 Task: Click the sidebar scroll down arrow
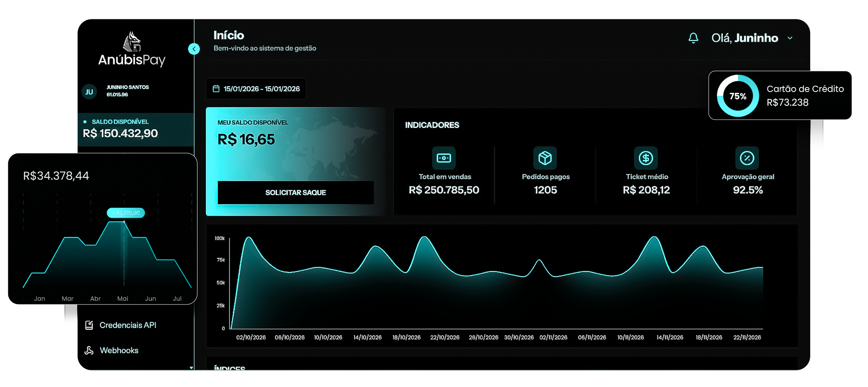pos(191,368)
